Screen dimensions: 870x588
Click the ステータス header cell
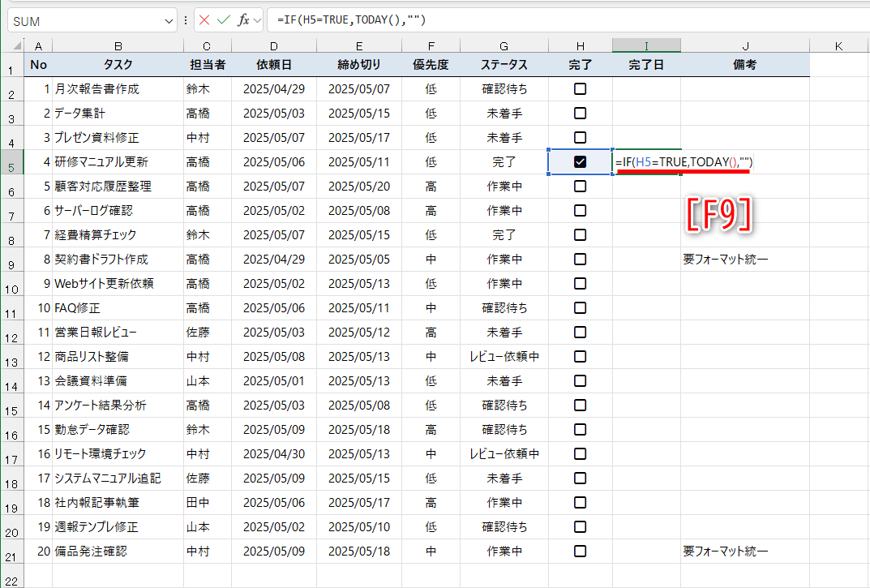pos(504,64)
